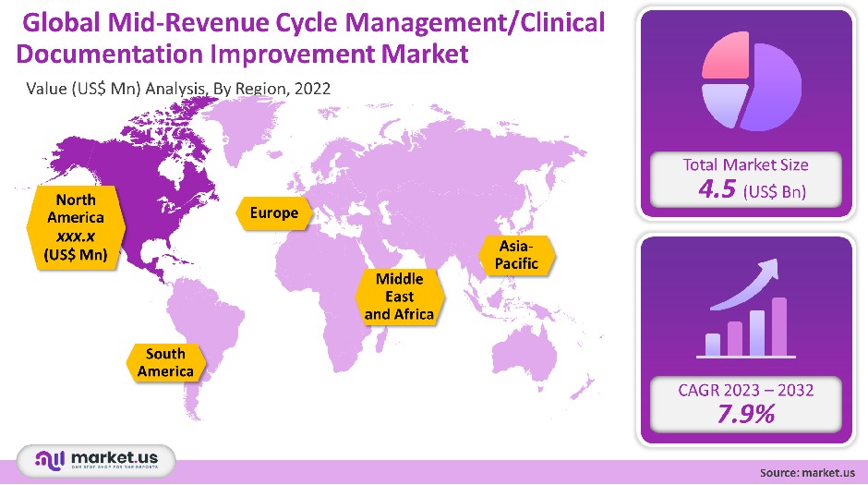
Task: Click the 4.5 market size value
Action: [720, 191]
